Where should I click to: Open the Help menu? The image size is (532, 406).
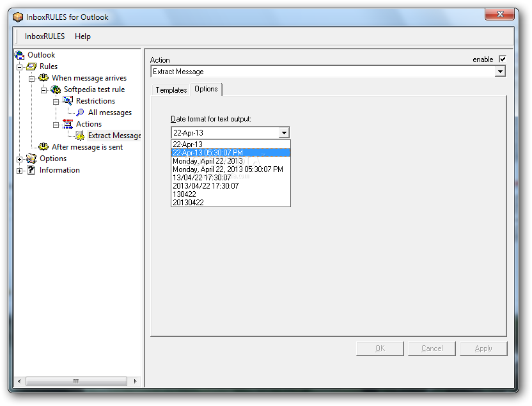(82, 36)
